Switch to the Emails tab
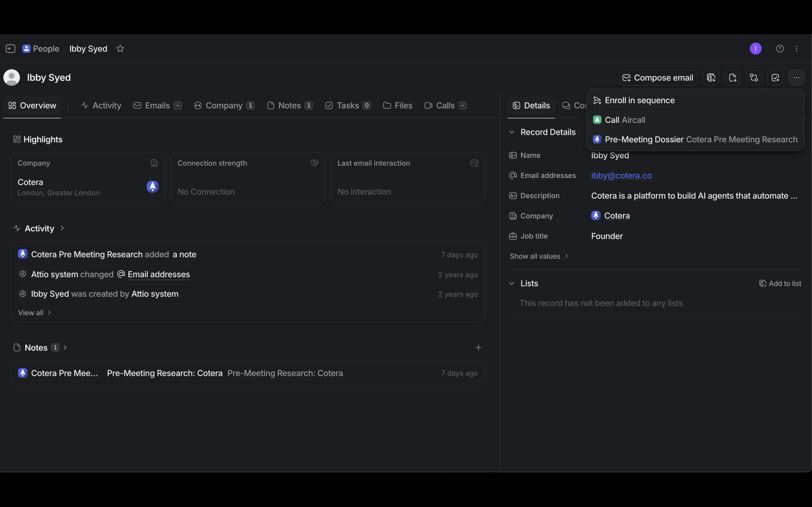This screenshot has width=812, height=507. (157, 106)
